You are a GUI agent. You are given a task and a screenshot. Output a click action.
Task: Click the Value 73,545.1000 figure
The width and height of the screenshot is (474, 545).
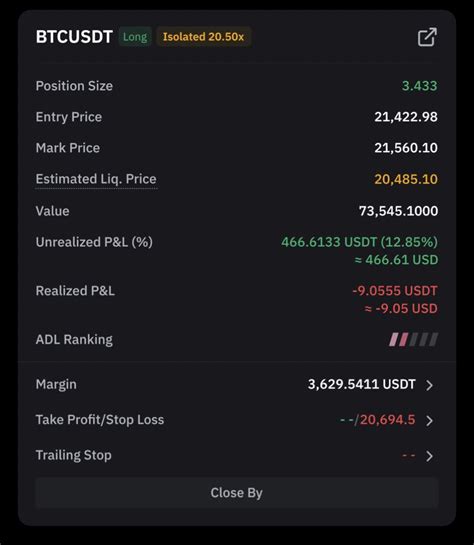[398, 211]
